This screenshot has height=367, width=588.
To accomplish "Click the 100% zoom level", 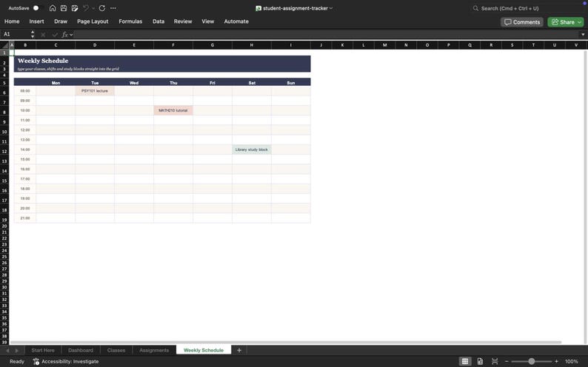I will (572, 361).
